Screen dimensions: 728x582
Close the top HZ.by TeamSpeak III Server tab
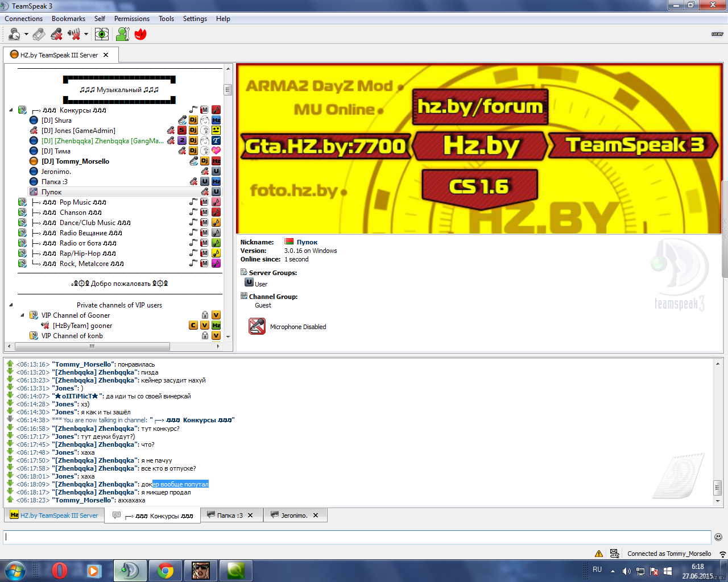[x=106, y=55]
